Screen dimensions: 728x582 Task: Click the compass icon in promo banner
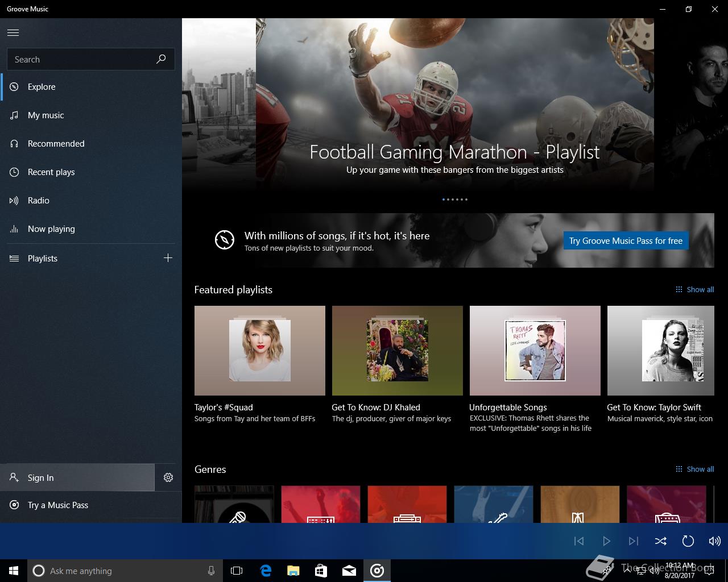point(225,240)
